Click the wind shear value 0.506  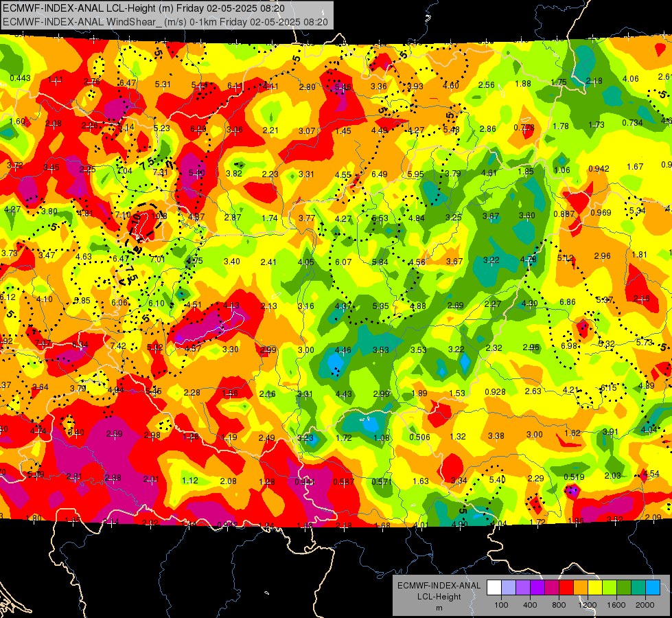pos(419,437)
